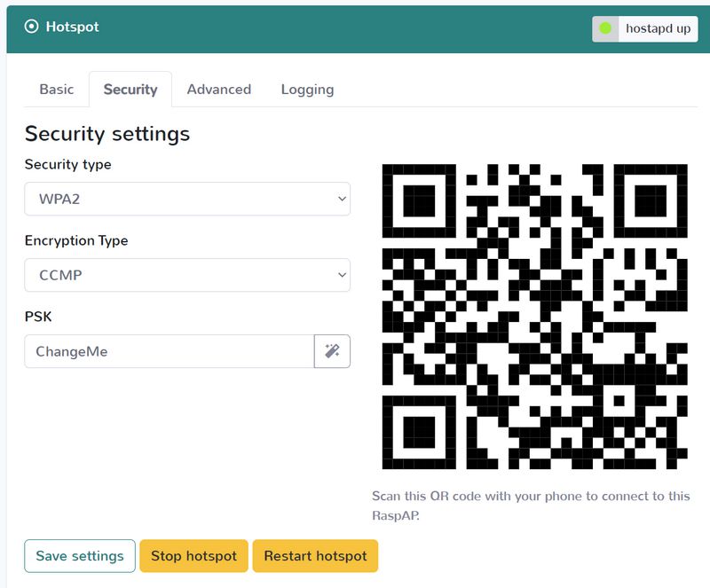This screenshot has width=710, height=588.
Task: Click the green hostapd status dot
Action: click(605, 28)
